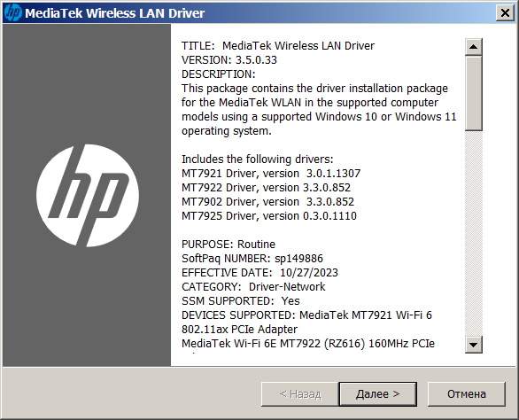Click the Отмена button
Viewport: 519px width, 420px height.
467,393
